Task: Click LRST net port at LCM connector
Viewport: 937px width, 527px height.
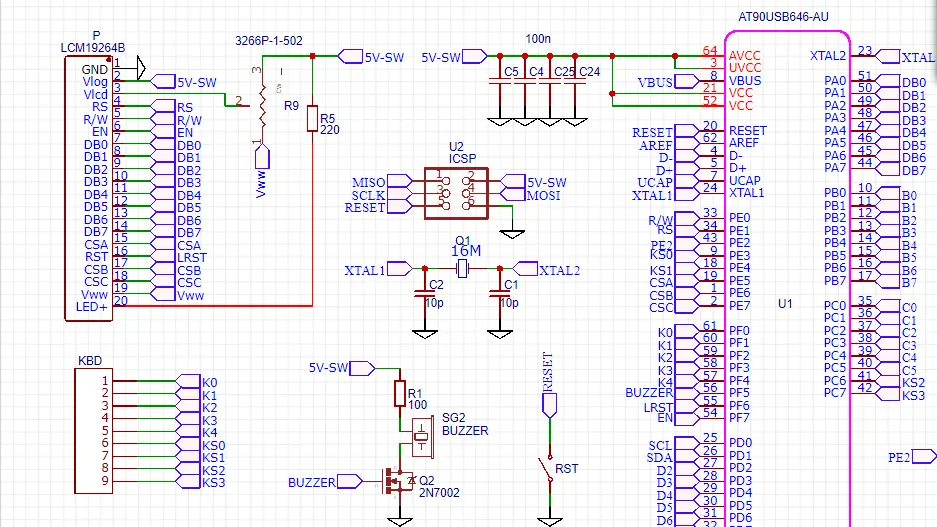Action: tap(163, 257)
